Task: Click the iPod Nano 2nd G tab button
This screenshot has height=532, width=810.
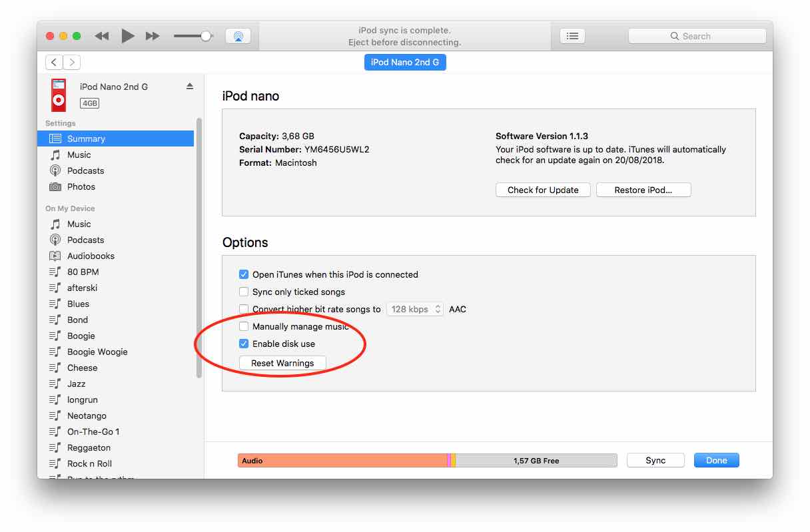Action: tap(405, 63)
